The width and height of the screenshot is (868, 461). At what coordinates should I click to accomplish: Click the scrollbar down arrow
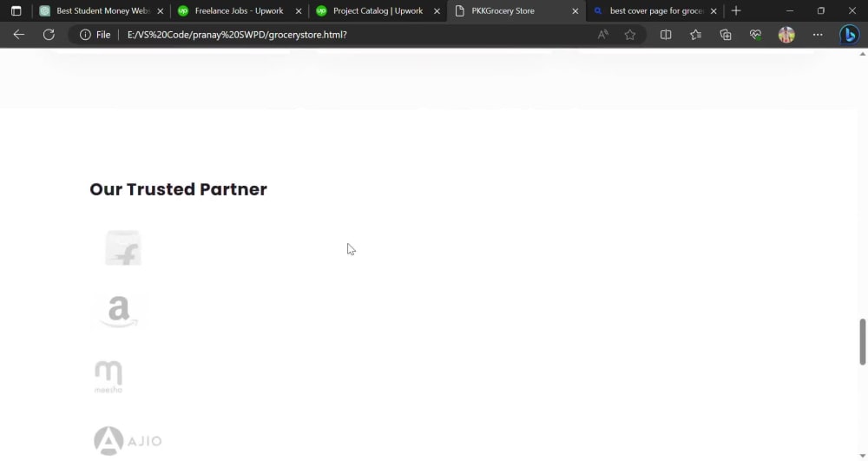coord(863,456)
